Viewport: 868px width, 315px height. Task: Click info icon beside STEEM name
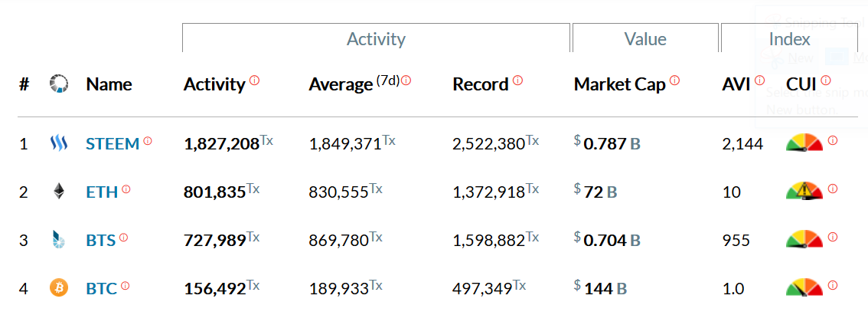tap(147, 141)
